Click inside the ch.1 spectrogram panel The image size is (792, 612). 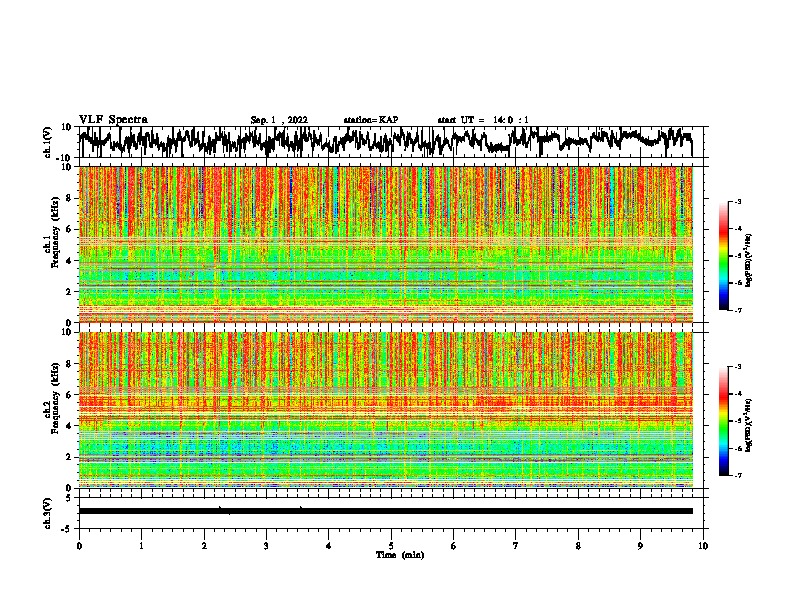tap(385, 244)
